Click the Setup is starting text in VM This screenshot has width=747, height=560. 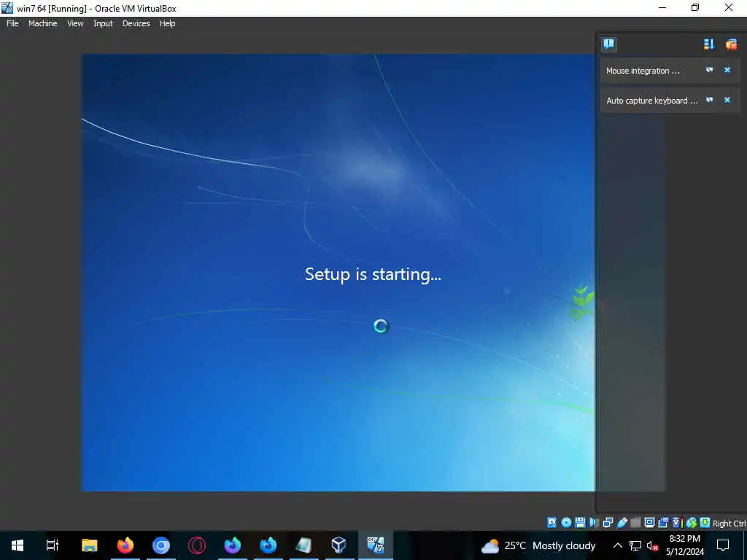(373, 274)
